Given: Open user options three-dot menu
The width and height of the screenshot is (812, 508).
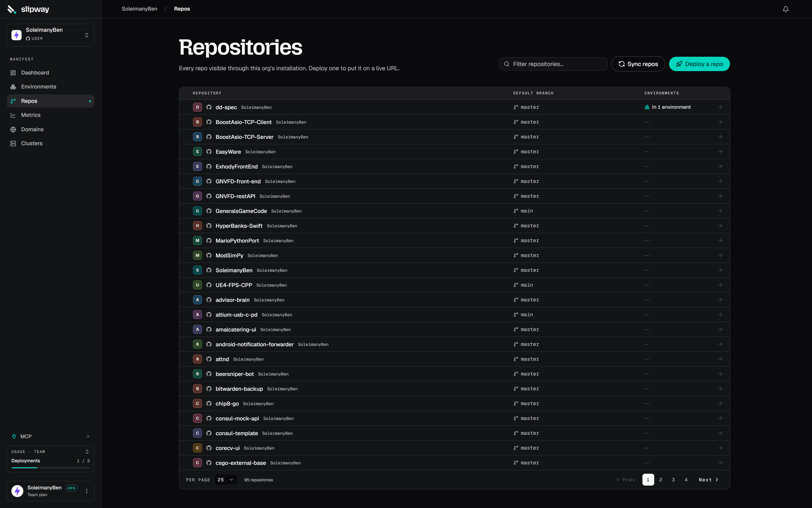Looking at the screenshot, I should tap(86, 491).
